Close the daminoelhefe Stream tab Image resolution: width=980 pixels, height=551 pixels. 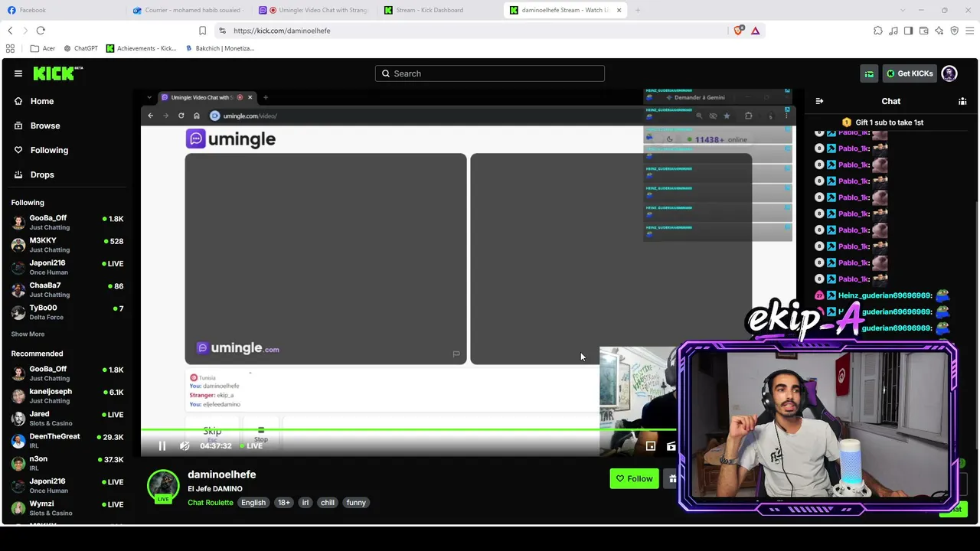coord(619,10)
